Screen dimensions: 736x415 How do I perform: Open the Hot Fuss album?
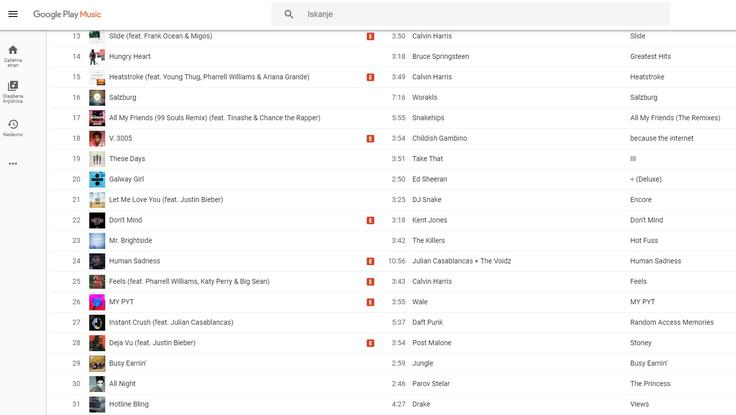pos(644,240)
